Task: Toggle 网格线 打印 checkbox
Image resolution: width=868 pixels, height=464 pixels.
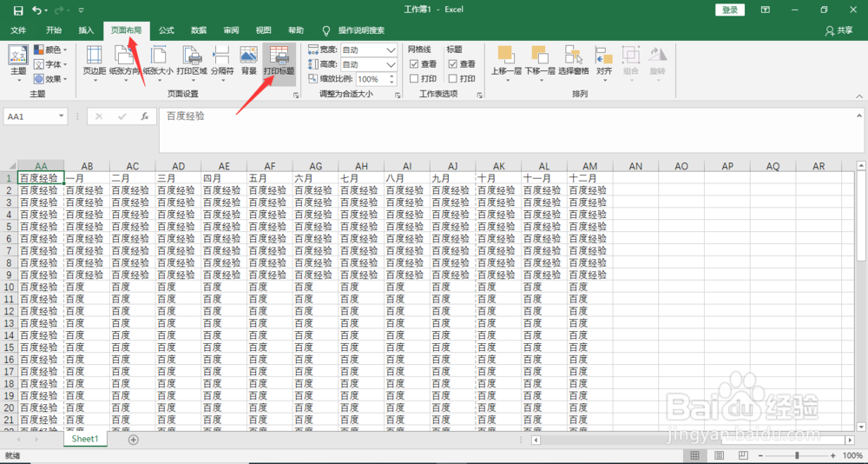Action: tap(413, 79)
